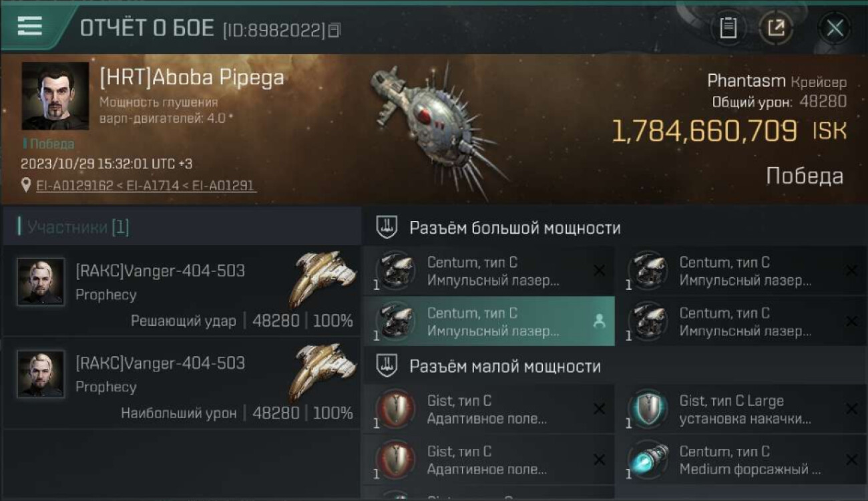This screenshot has height=501, width=868.
Task: Click the X mark on first Centum laser
Action: (599, 271)
